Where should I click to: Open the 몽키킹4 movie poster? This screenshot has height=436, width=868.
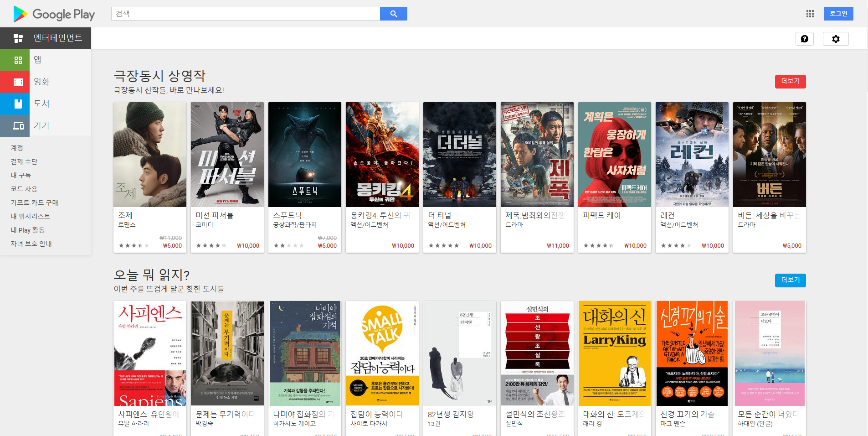(382, 155)
